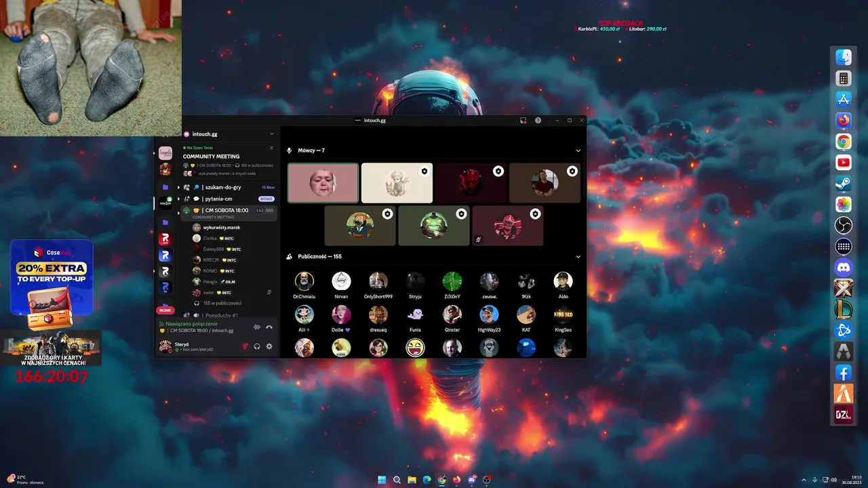Open Facebook icon in the side dock
Image resolution: width=868 pixels, height=488 pixels.
click(844, 372)
